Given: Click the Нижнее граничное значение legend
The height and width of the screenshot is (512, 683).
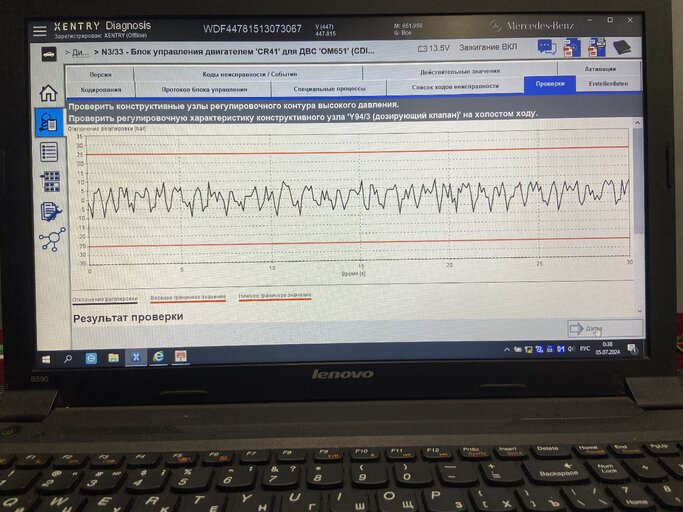Looking at the screenshot, I should [x=275, y=296].
